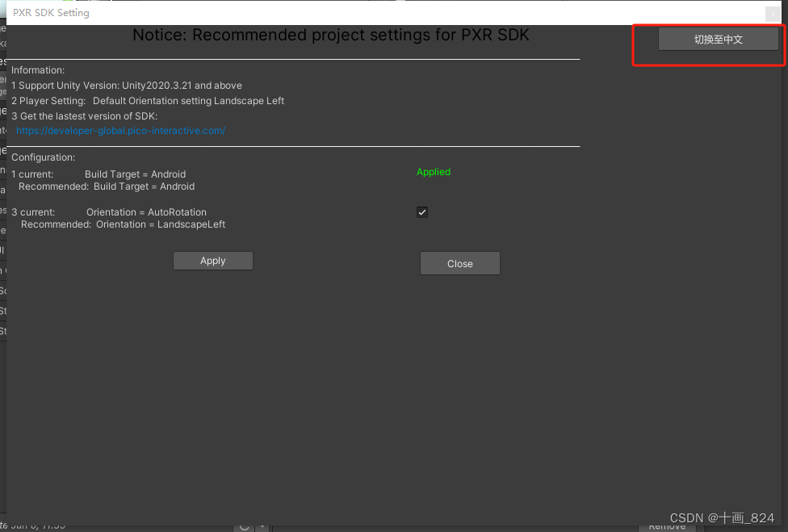Image resolution: width=788 pixels, height=532 pixels.
Task: Click the Default Orientation setting Landscape Left line
Action: 148,100
